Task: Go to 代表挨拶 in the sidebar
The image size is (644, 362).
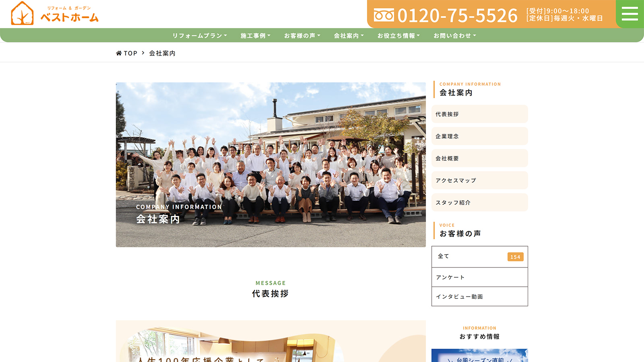Action: point(479,114)
